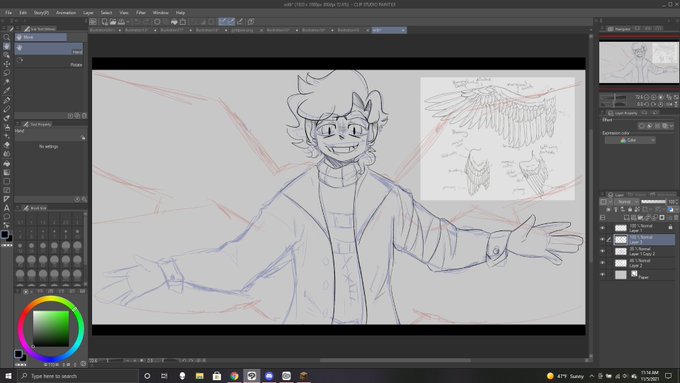Viewport: 680px width, 383px height.
Task: Open the Animation menu
Action: 65,13
